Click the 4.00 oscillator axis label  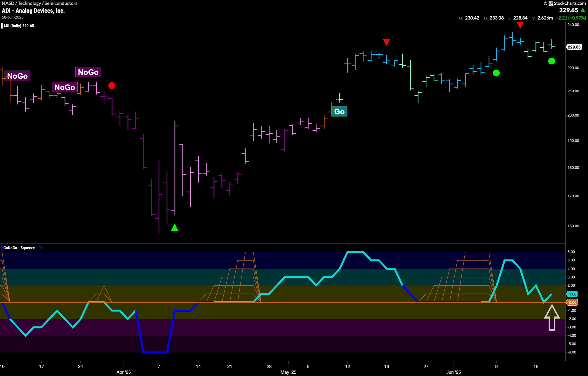[571, 269]
